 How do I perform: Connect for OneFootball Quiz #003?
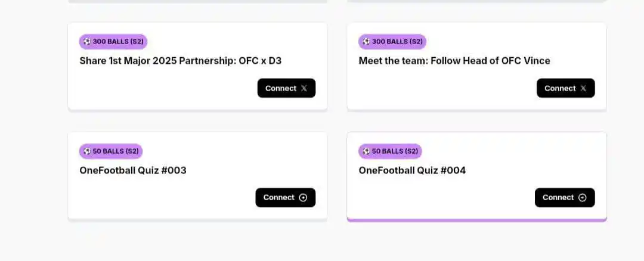point(286,198)
